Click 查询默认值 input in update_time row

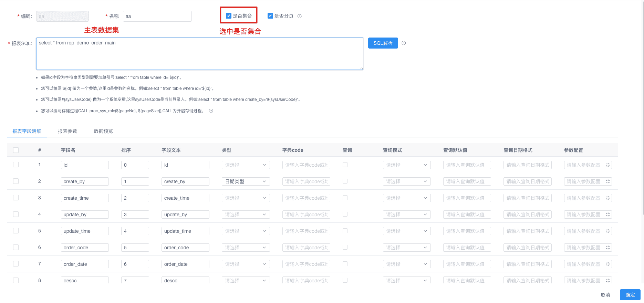(467, 231)
